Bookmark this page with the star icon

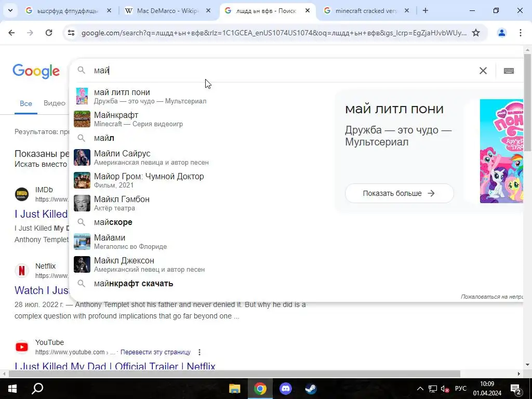476,33
